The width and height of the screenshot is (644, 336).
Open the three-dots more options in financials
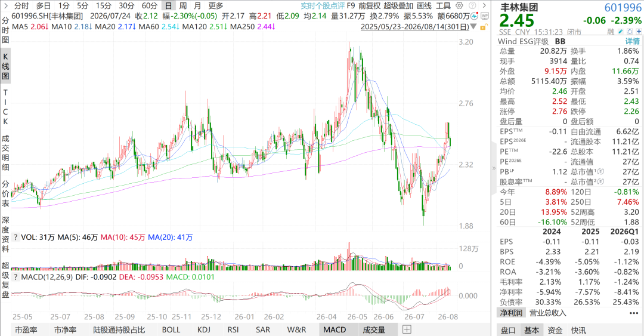[634, 313]
